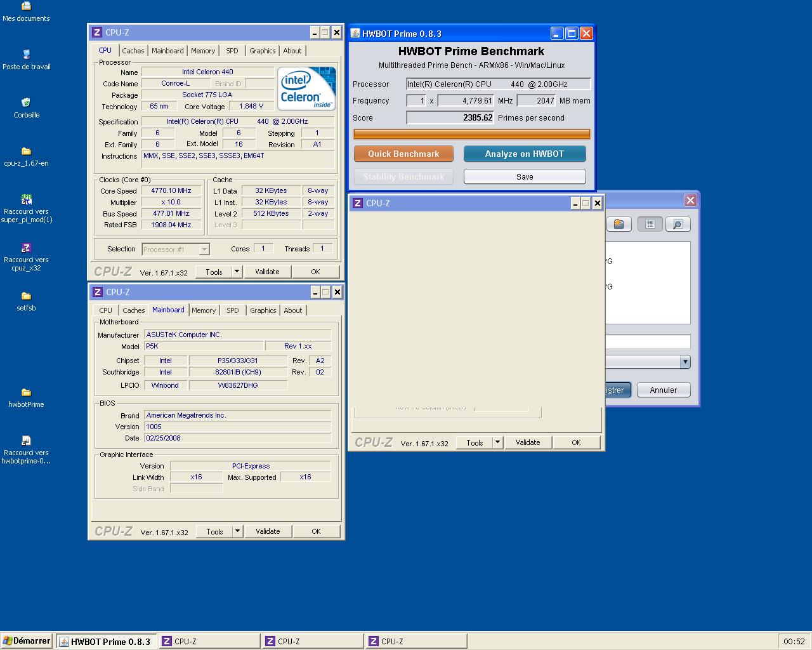The width and height of the screenshot is (812, 650).
Task: Open the About tab in the lower CPU-Z window
Action: (293, 310)
